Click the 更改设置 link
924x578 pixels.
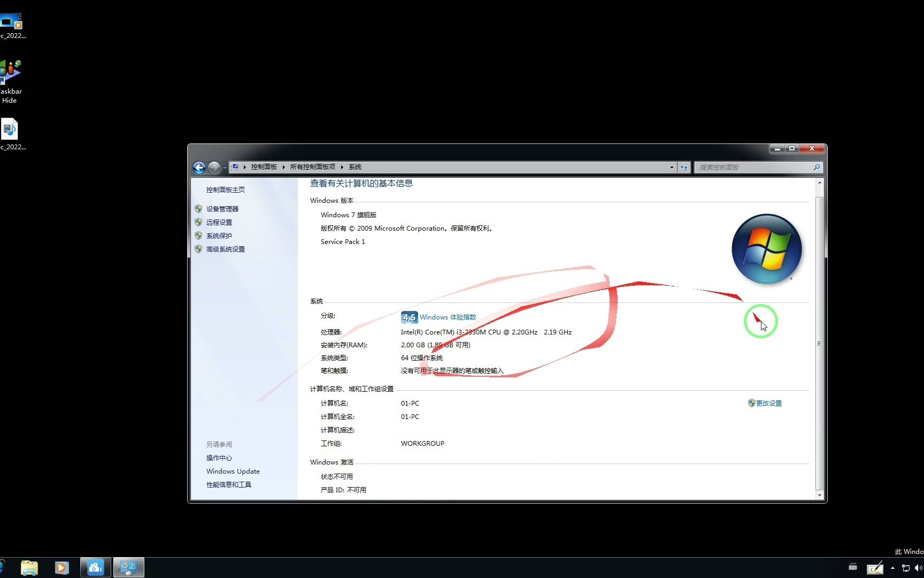click(769, 403)
